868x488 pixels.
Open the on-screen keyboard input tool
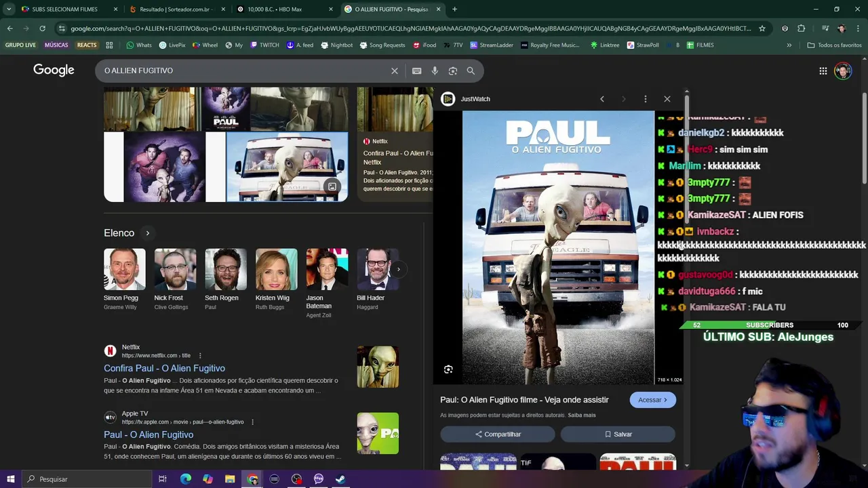coord(417,70)
